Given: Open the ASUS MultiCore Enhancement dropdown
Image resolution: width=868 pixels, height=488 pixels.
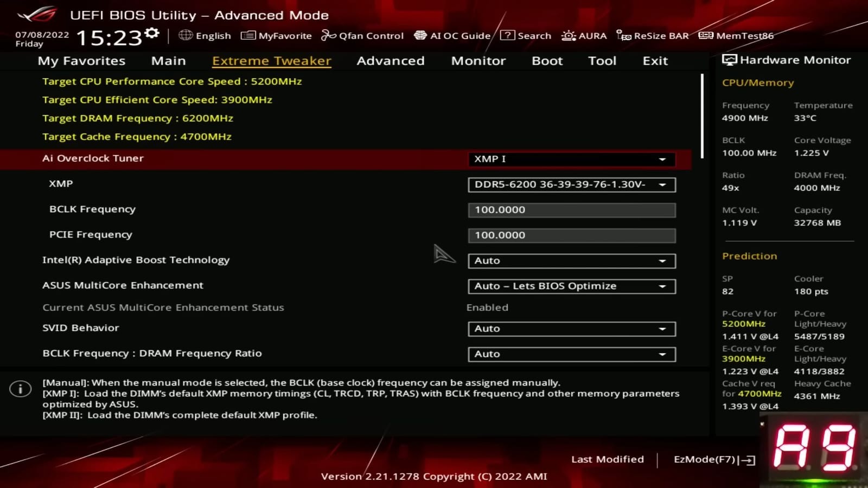Looking at the screenshot, I should click(571, 286).
